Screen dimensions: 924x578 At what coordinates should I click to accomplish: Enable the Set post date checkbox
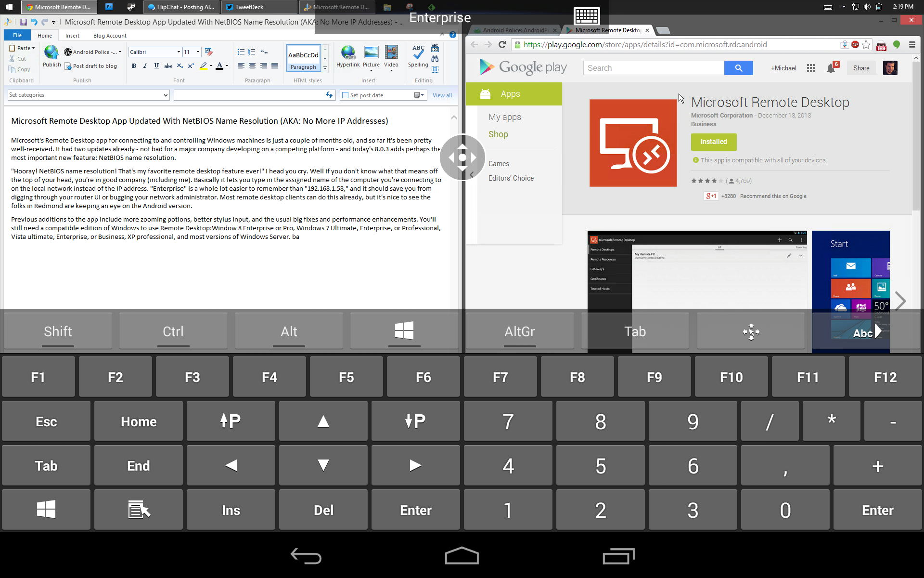[x=345, y=95]
